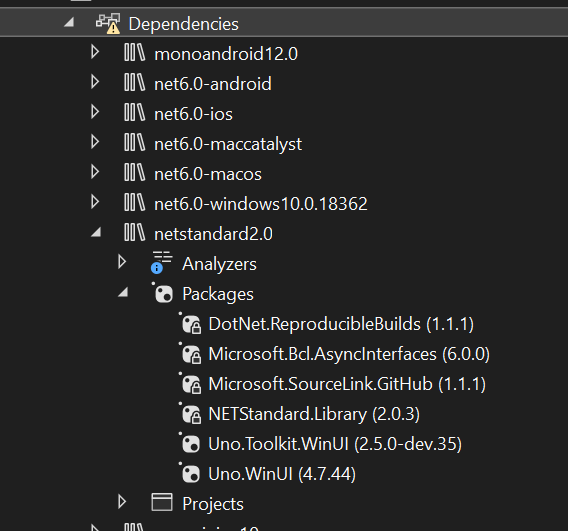Select the Analyzers label

point(220,264)
